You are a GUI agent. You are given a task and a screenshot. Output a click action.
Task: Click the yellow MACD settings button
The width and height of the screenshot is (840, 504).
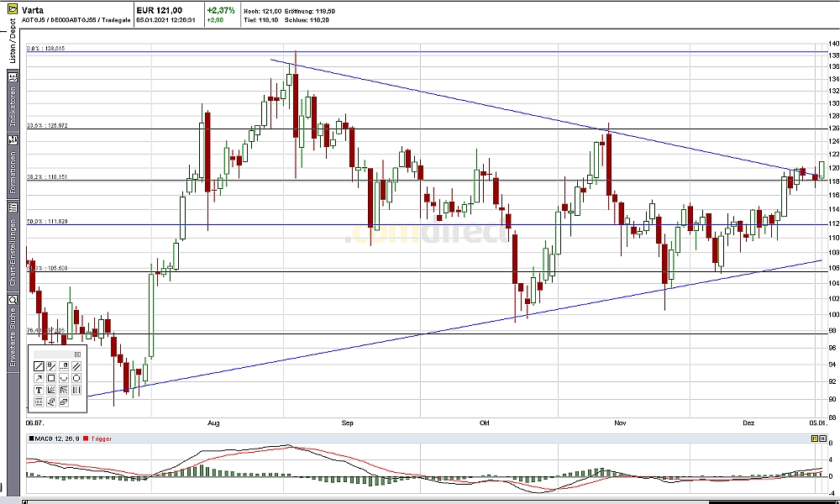[x=815, y=438]
